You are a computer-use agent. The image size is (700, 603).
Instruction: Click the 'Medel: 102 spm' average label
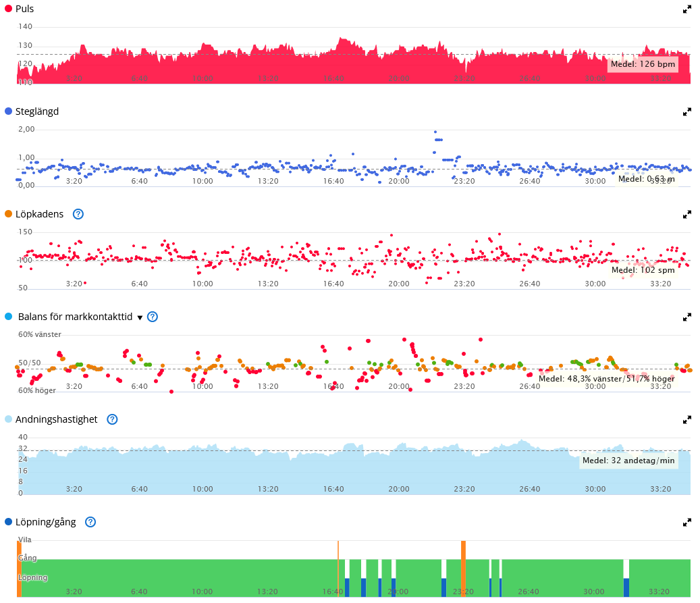[x=643, y=270]
